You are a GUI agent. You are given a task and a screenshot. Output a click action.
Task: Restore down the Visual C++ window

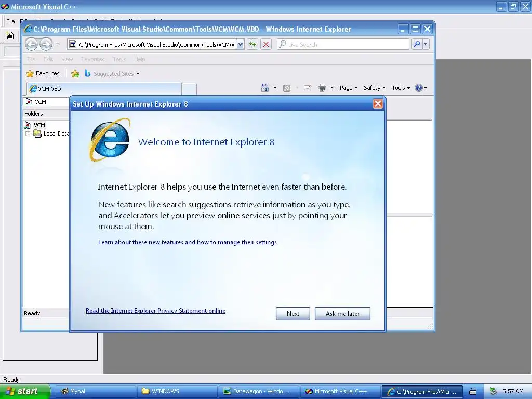pos(513,6)
